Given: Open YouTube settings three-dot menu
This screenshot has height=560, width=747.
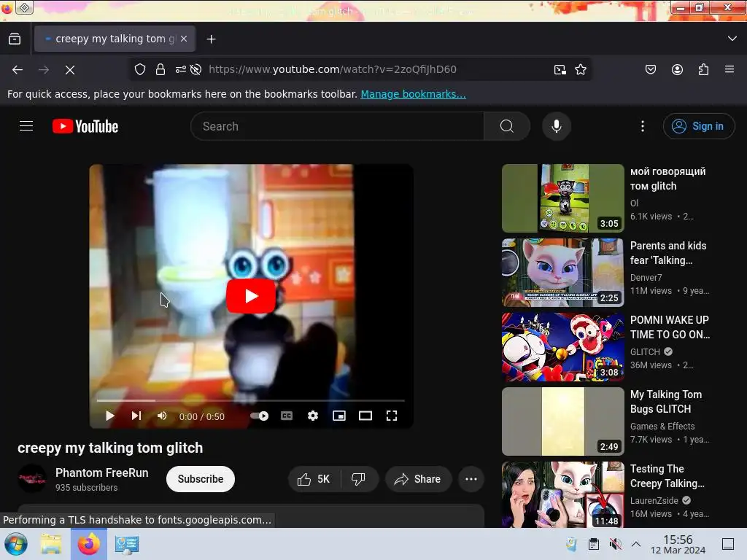Looking at the screenshot, I should (x=643, y=126).
